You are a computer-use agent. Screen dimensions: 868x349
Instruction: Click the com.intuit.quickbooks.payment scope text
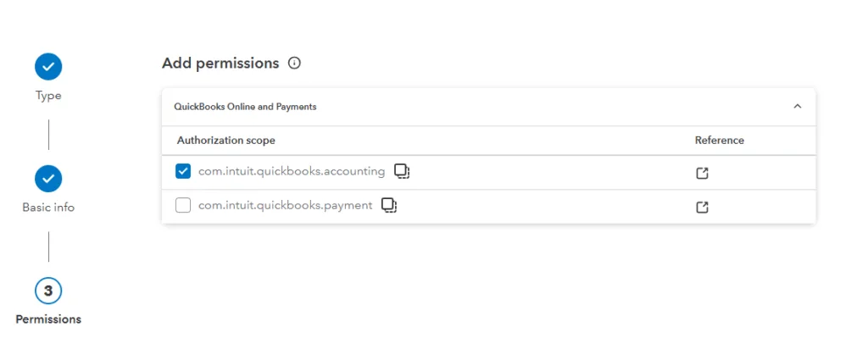pyautogui.click(x=286, y=206)
